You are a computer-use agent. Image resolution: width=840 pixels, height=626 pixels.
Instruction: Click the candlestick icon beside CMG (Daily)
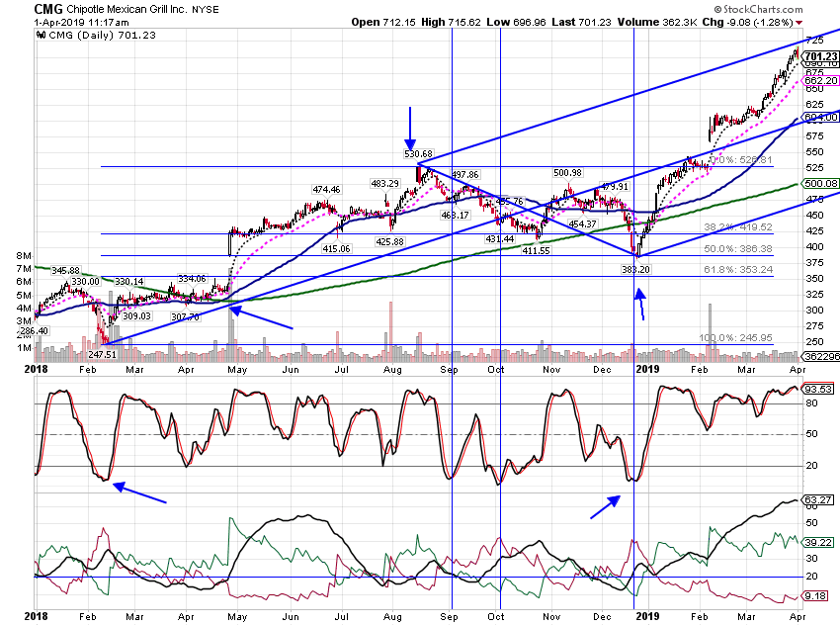41,36
